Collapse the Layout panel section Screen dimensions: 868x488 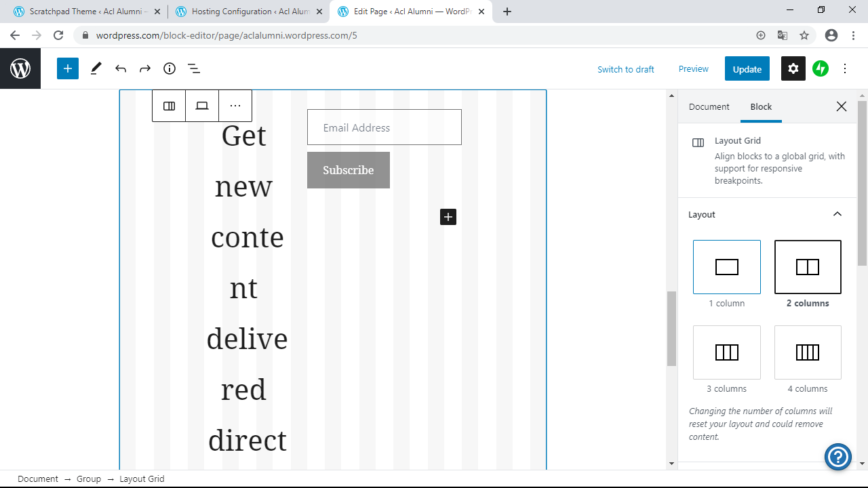pyautogui.click(x=837, y=214)
